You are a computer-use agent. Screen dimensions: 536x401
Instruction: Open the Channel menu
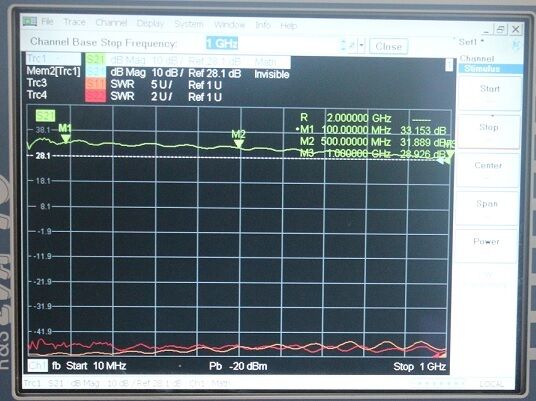pyautogui.click(x=111, y=23)
